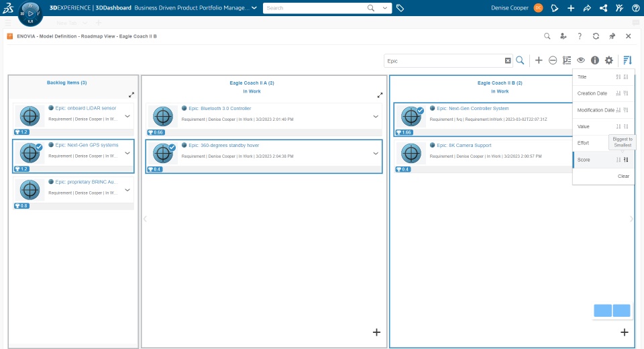Add item at bottom of Eagle Coach II B column

(x=625, y=332)
